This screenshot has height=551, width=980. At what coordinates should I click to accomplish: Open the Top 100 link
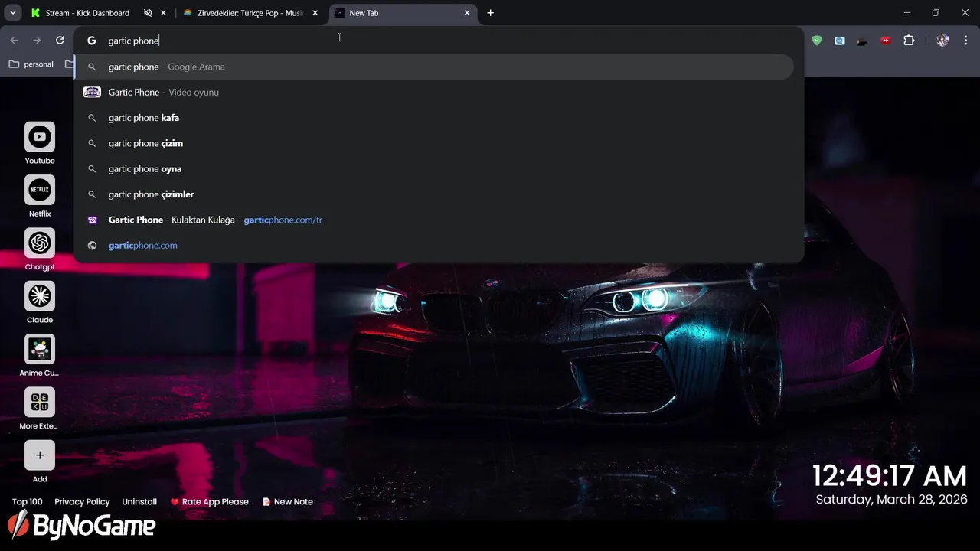(28, 502)
